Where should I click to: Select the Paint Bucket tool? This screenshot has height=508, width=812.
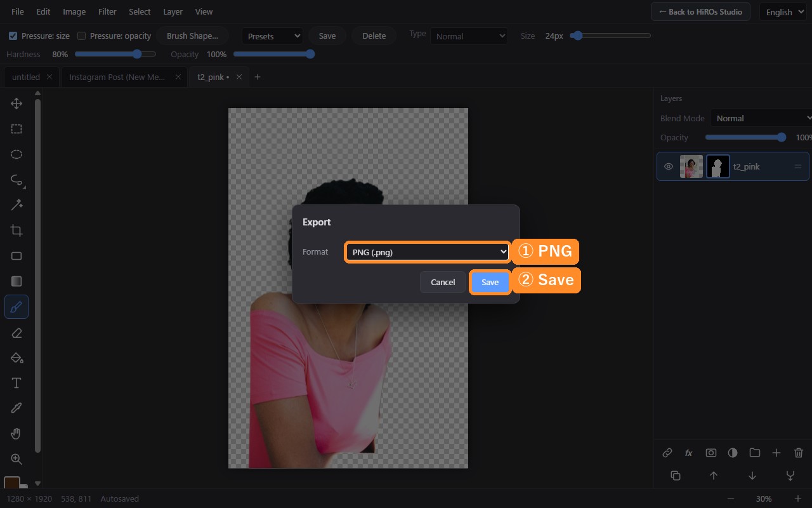coord(16,358)
